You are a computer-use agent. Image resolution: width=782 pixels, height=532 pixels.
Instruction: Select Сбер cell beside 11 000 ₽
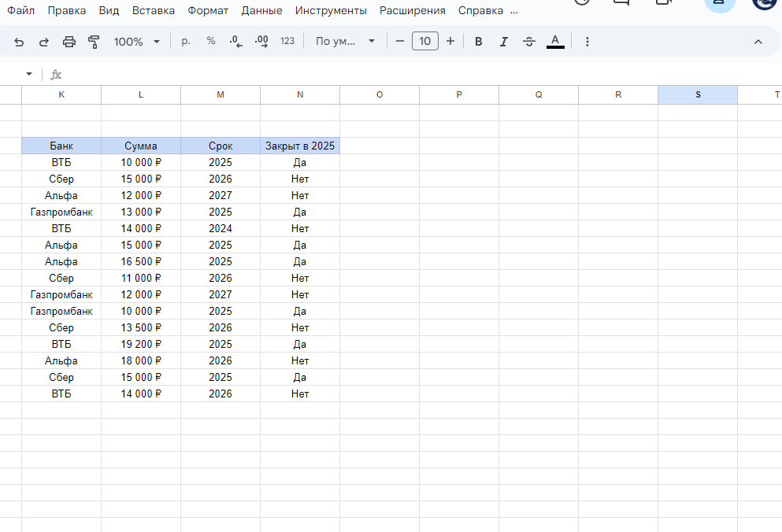coord(61,279)
